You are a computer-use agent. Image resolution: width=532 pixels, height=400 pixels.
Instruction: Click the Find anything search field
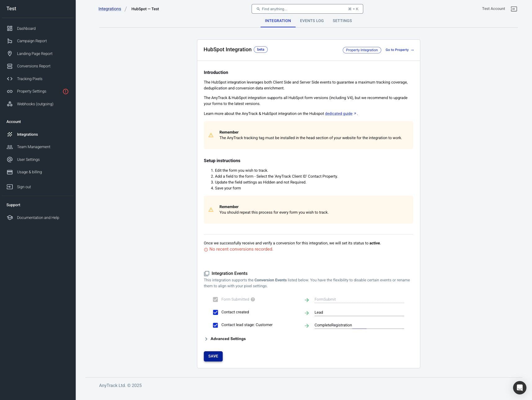click(x=307, y=9)
